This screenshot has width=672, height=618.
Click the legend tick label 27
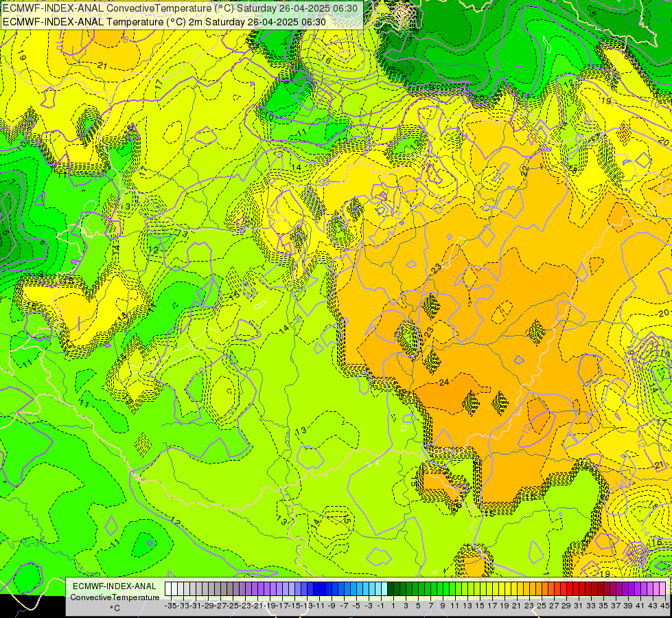[x=554, y=606]
